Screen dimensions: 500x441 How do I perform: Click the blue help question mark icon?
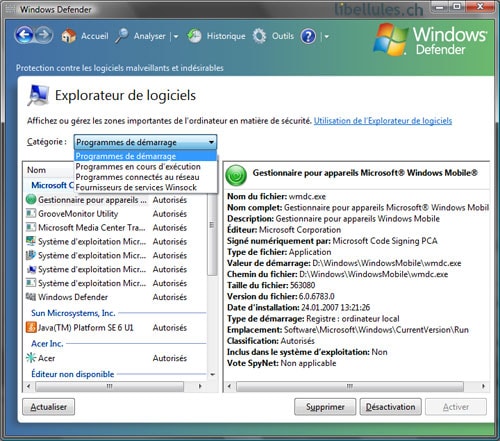coord(308,36)
